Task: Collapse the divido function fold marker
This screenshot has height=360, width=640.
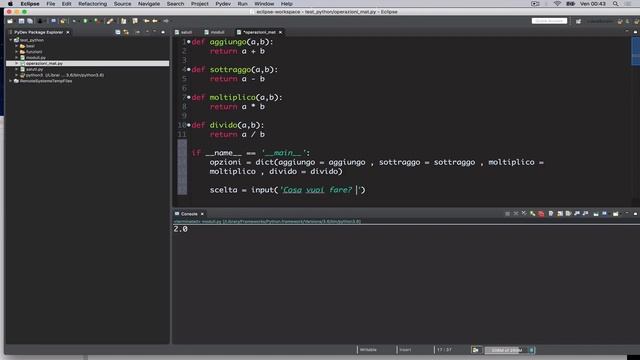Action: tap(189, 125)
